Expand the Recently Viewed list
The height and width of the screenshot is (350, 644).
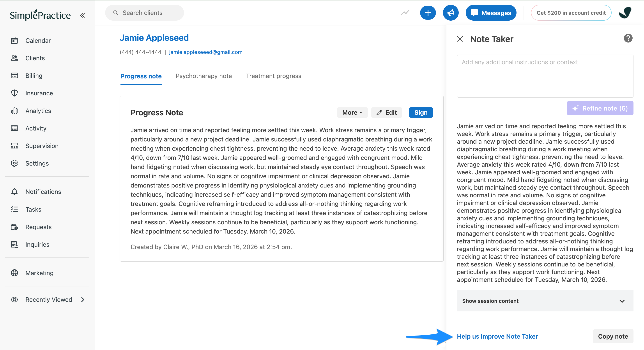tap(83, 300)
